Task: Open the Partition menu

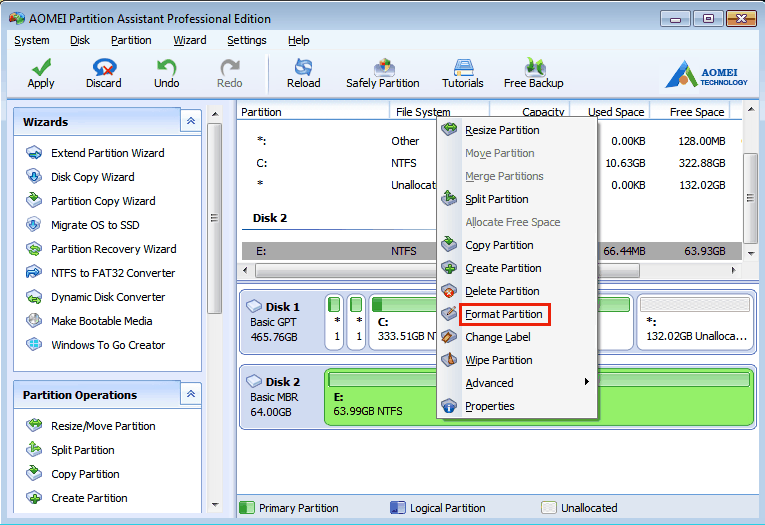Action: [131, 40]
